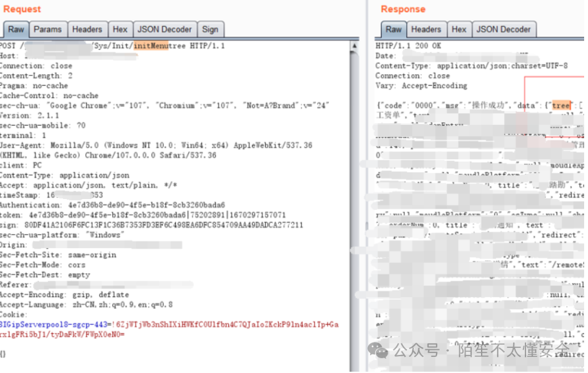Open the Response Headers tab
The width and height of the screenshot is (588, 373).
pyautogui.click(x=426, y=29)
